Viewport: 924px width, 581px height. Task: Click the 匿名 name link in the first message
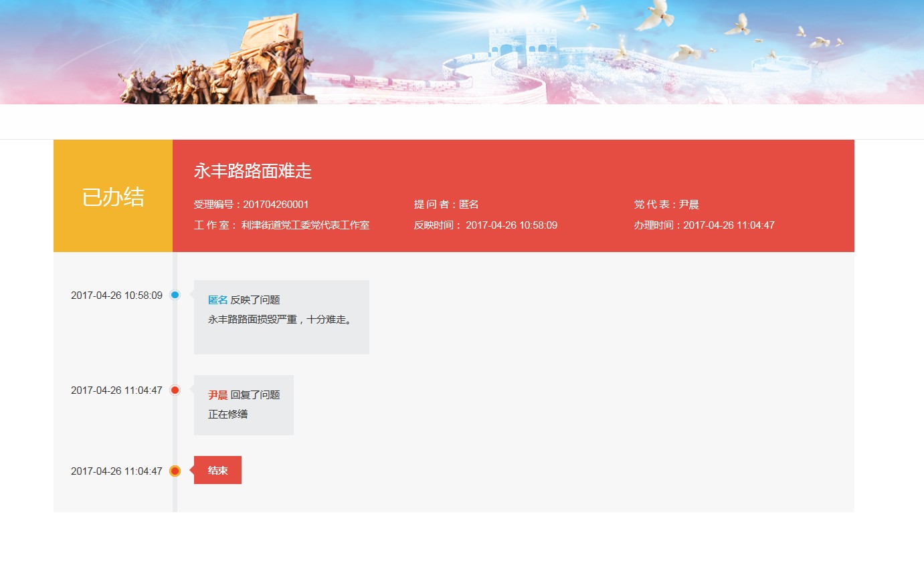coord(218,300)
